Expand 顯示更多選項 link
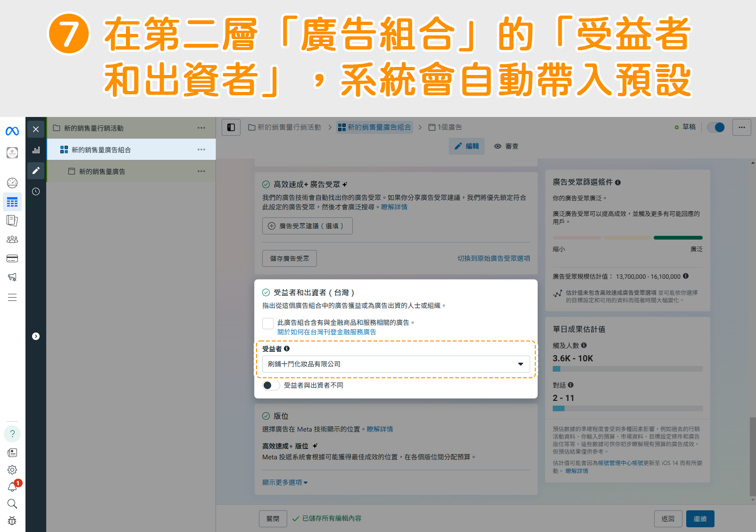This screenshot has height=532, width=756. [x=285, y=482]
